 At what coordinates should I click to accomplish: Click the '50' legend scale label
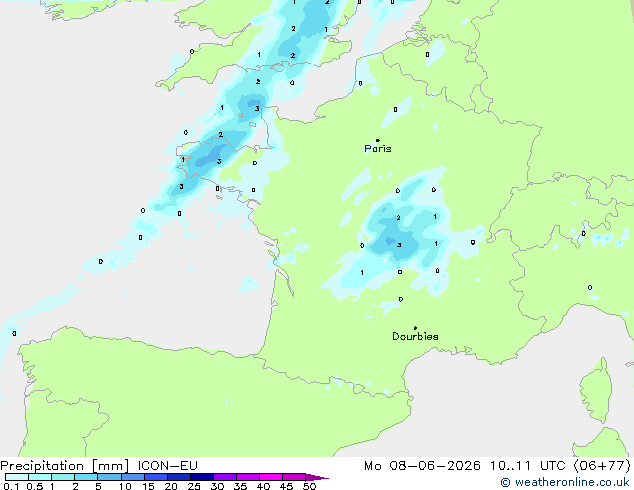(309, 486)
